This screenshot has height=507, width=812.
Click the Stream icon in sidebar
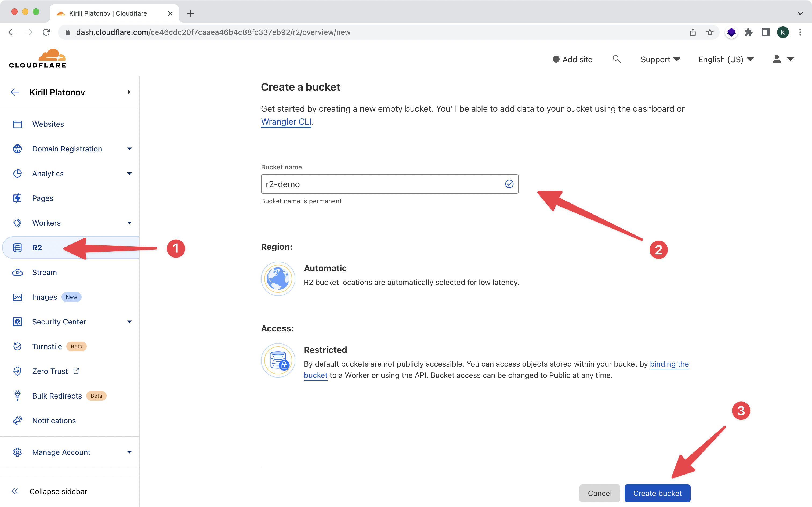[17, 272]
